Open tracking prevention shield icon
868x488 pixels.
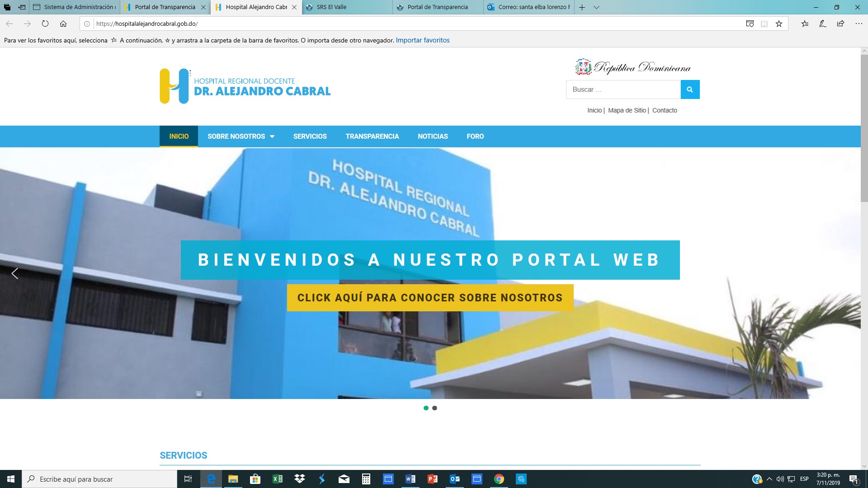pyautogui.click(x=750, y=24)
